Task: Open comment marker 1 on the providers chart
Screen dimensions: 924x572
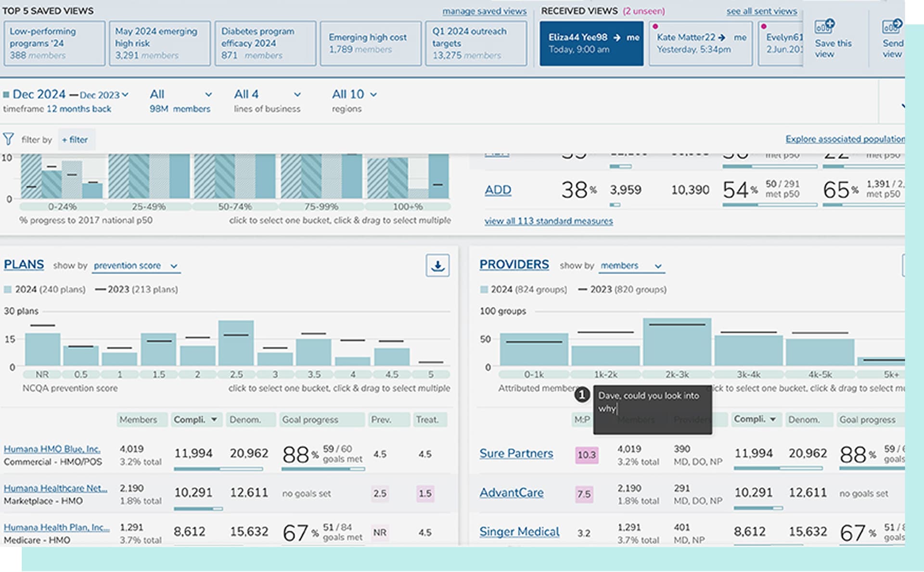Action: pos(583,394)
